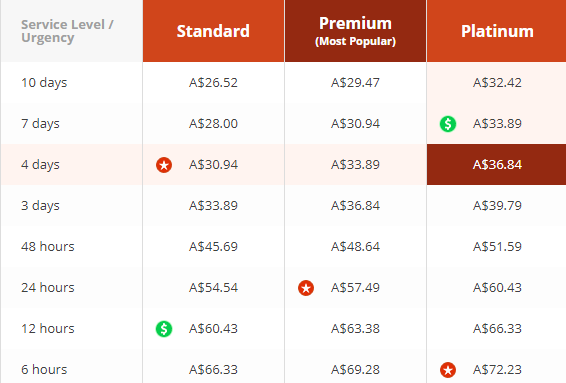This screenshot has height=383, width=566.
Task: Pick Premium 12 hours price A$63.38
Action: click(355, 328)
